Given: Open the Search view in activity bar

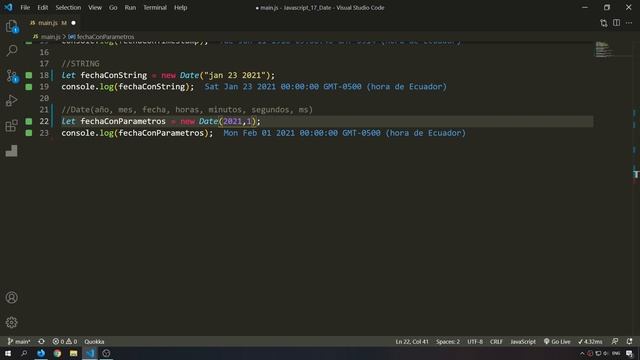Looking at the screenshot, I should tap(11, 51).
